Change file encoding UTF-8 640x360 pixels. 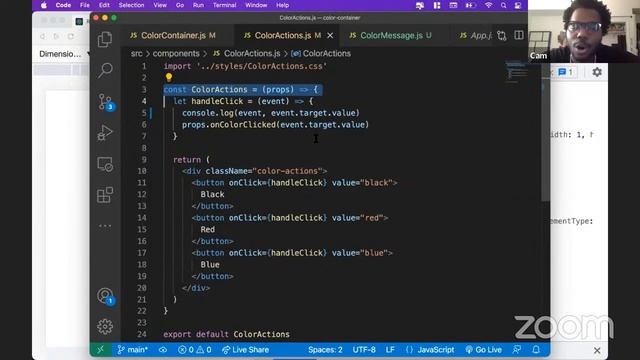(364, 350)
